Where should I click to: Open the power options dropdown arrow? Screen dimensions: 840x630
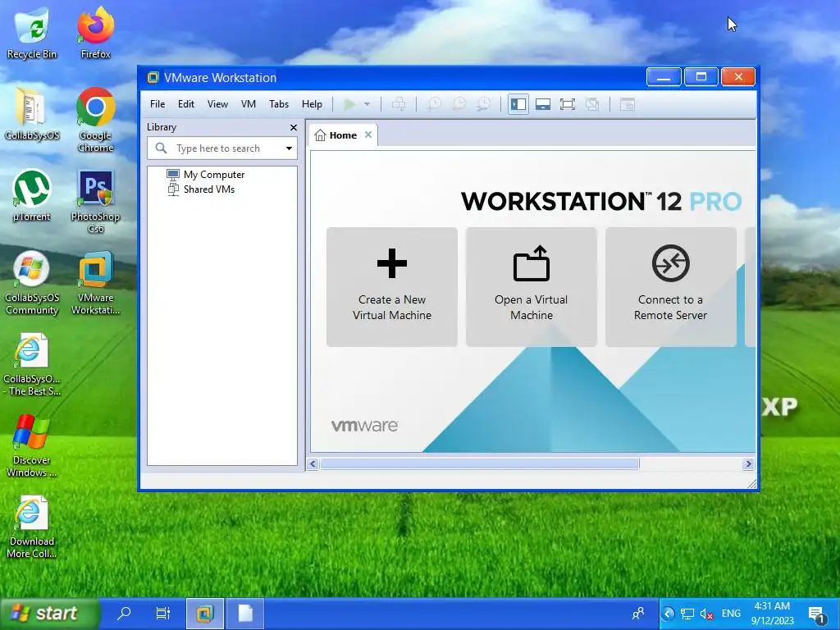coord(367,104)
